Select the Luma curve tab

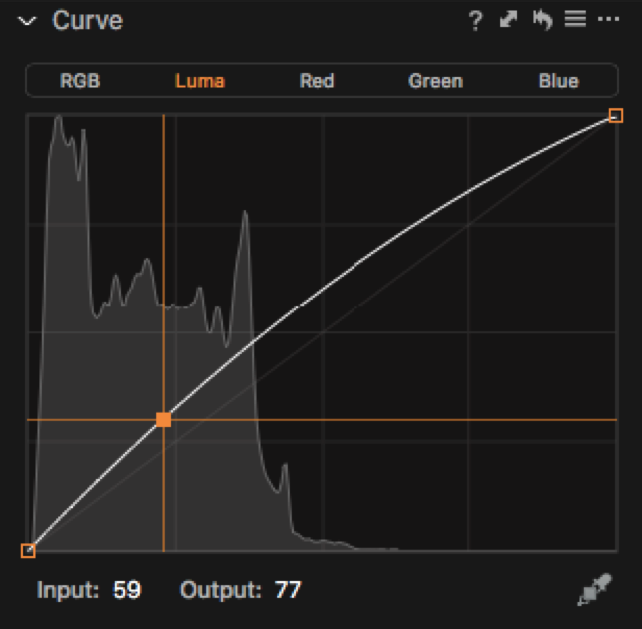(x=200, y=81)
